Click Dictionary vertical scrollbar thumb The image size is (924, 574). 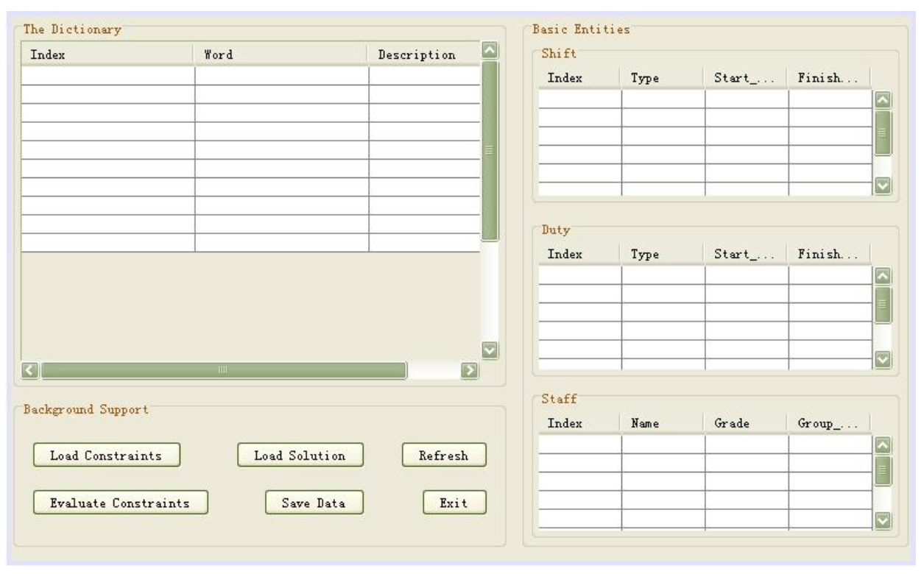tap(490, 151)
